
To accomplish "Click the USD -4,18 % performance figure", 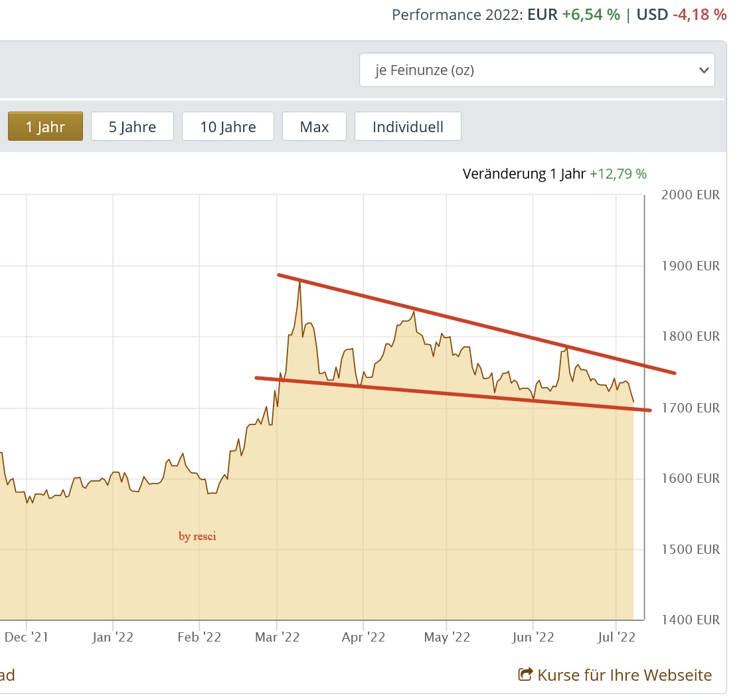I will 699,15.
